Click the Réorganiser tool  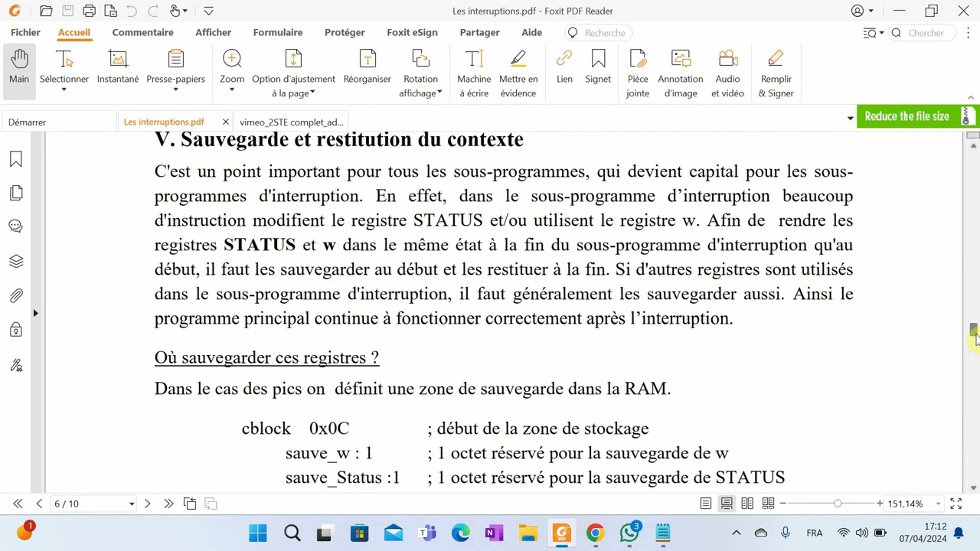tap(367, 67)
